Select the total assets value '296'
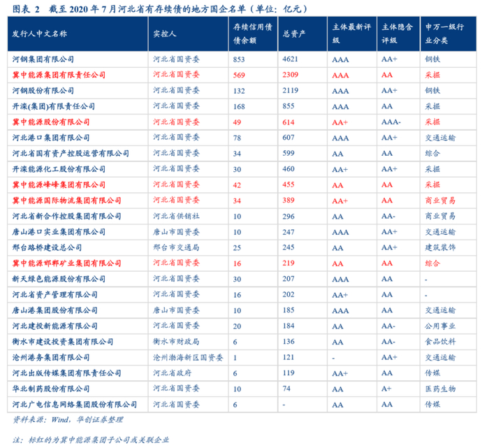This screenshot has width=489, height=448. click(x=289, y=216)
